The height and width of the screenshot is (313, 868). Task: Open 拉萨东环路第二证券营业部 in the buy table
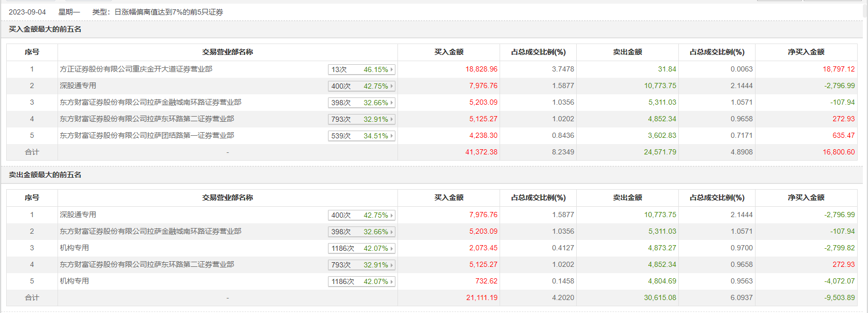[147, 119]
